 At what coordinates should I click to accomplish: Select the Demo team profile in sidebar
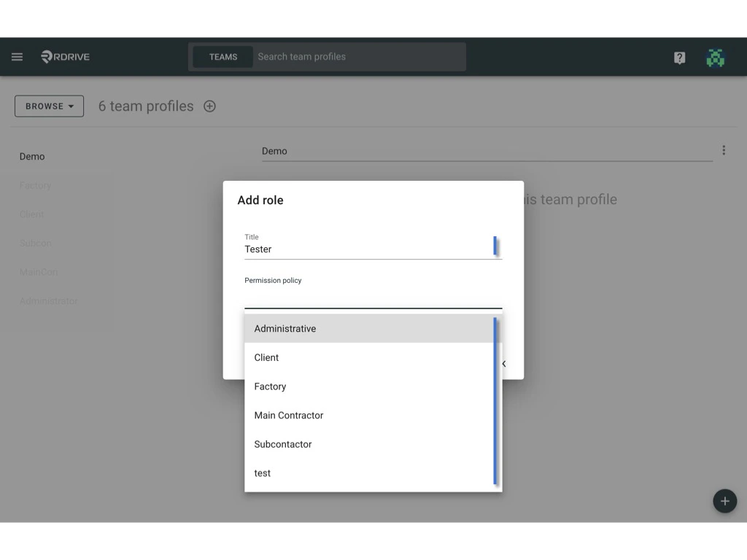click(x=32, y=156)
